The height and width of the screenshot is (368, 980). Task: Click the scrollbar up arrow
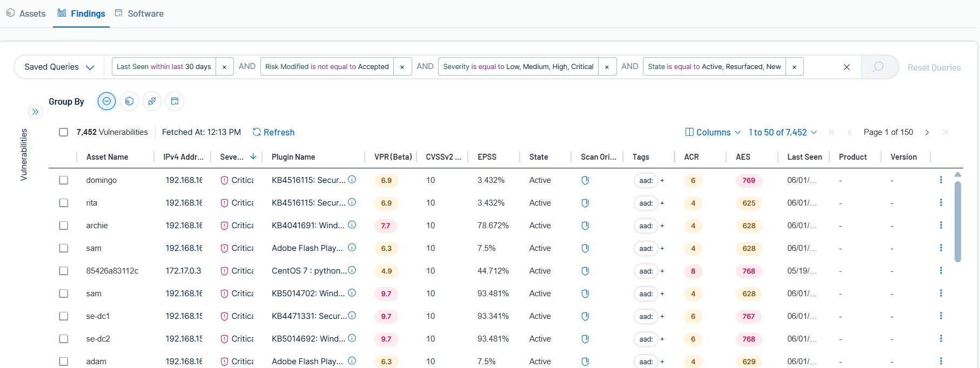tap(958, 174)
